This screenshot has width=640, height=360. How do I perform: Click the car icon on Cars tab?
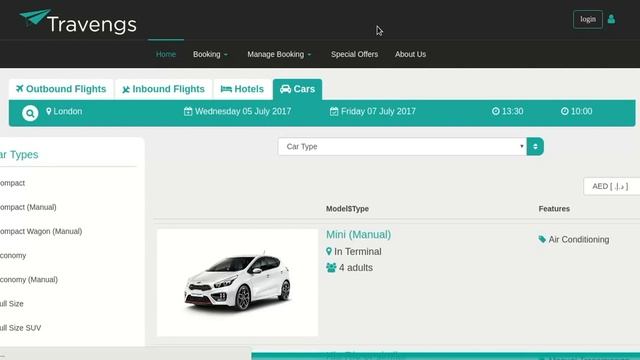[x=285, y=89]
